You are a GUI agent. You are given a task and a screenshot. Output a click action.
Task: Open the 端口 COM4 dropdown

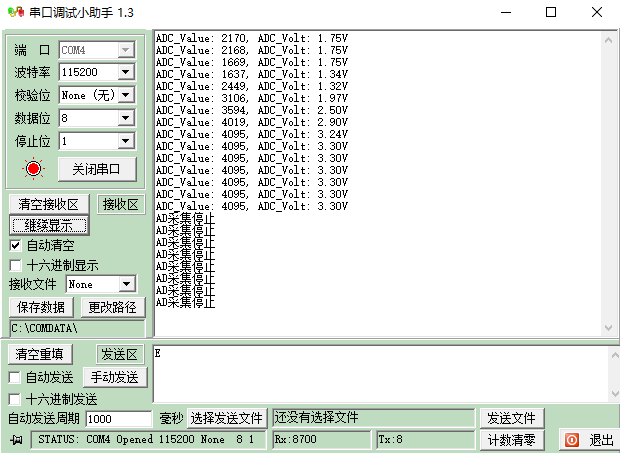point(126,50)
